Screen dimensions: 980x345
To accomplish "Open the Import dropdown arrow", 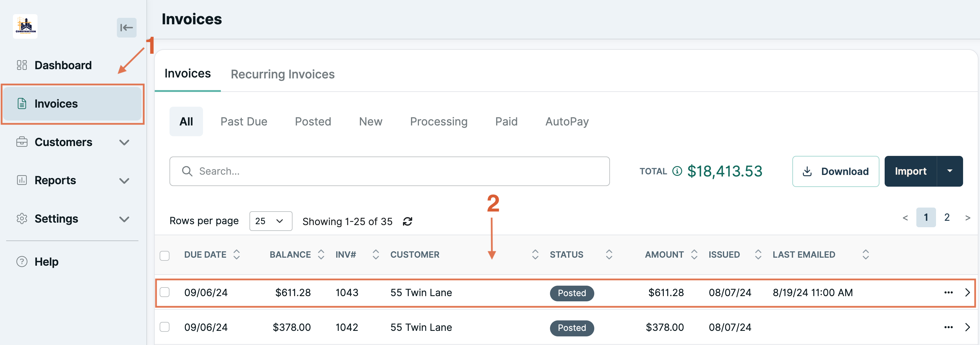I will click(950, 171).
